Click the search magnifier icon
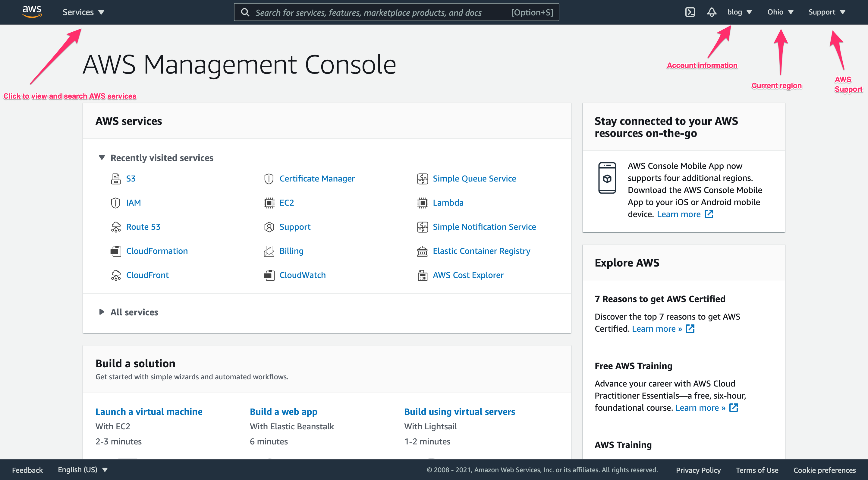Image resolution: width=868 pixels, height=480 pixels. [x=245, y=12]
